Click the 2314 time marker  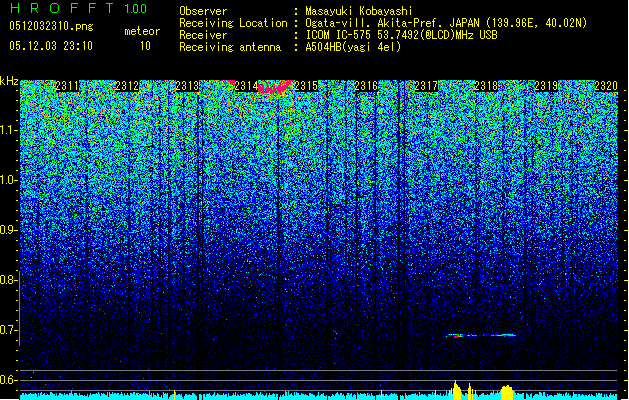(247, 86)
